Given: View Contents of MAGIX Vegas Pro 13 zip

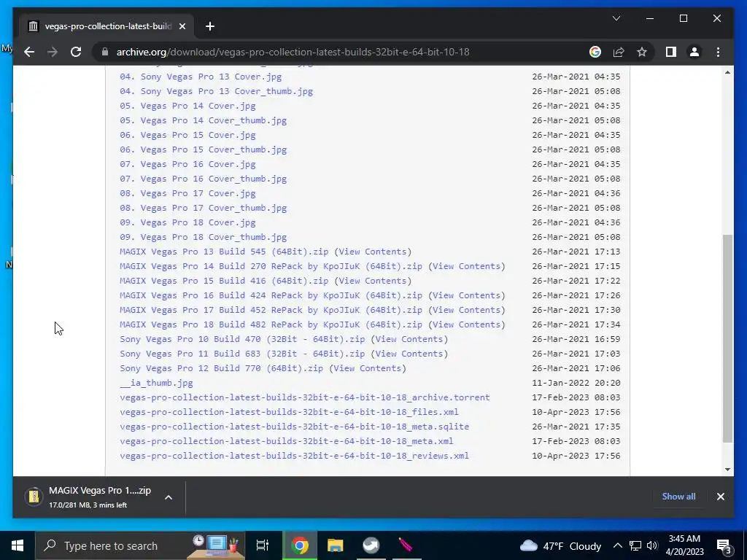Looking at the screenshot, I should [x=373, y=252].
